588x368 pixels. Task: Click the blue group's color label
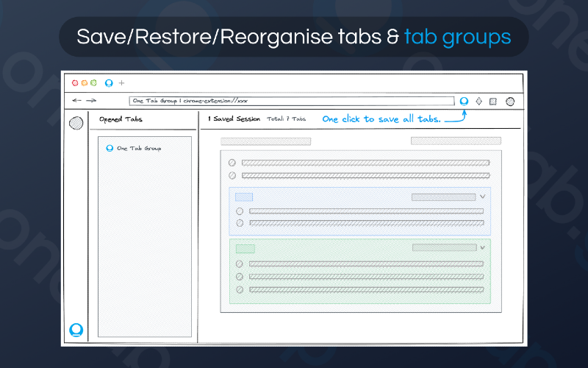coord(244,197)
